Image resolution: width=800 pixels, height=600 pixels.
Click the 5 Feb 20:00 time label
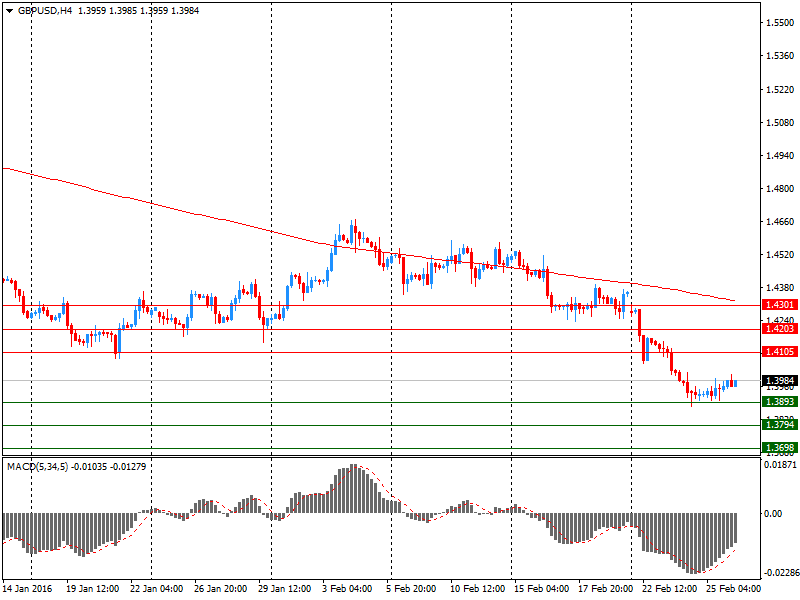click(411, 589)
